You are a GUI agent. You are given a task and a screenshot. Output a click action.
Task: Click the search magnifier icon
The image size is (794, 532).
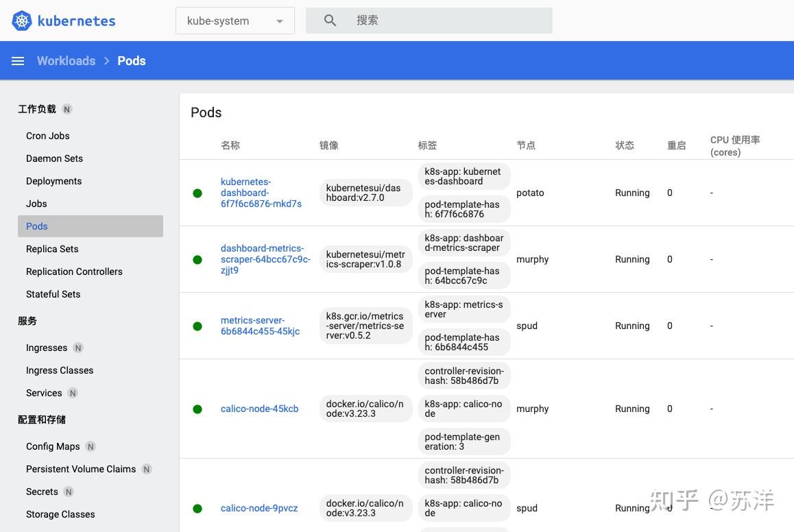click(330, 21)
